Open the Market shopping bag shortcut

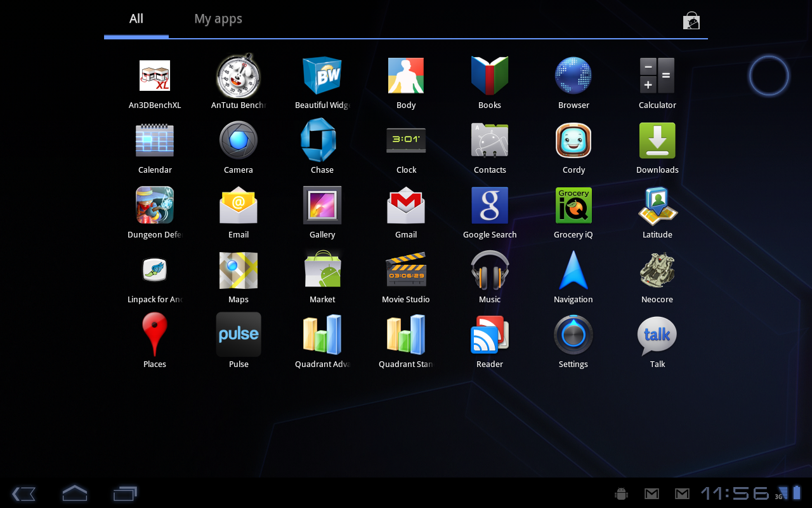691,21
